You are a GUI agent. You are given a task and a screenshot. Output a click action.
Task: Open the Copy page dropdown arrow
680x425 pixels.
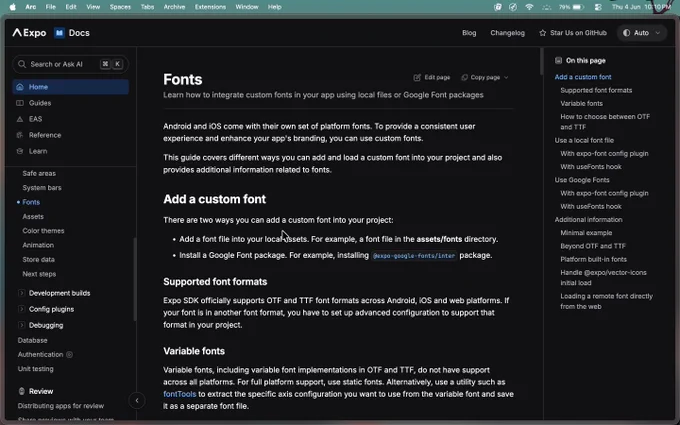[506, 77]
